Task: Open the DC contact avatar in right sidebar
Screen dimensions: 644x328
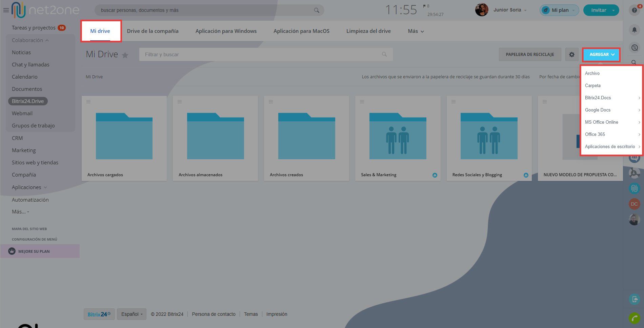Action: pyautogui.click(x=634, y=204)
